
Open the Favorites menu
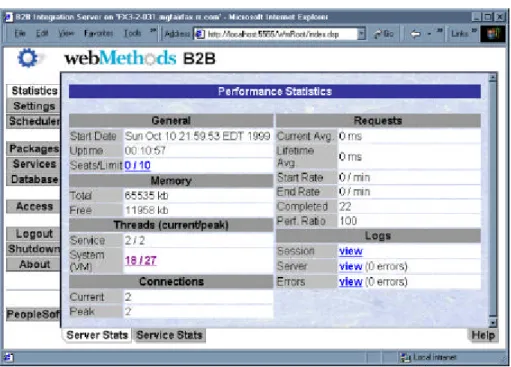coord(98,33)
